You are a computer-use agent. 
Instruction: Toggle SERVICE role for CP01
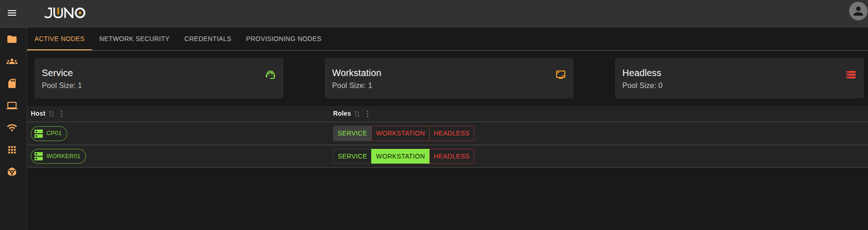(352, 133)
